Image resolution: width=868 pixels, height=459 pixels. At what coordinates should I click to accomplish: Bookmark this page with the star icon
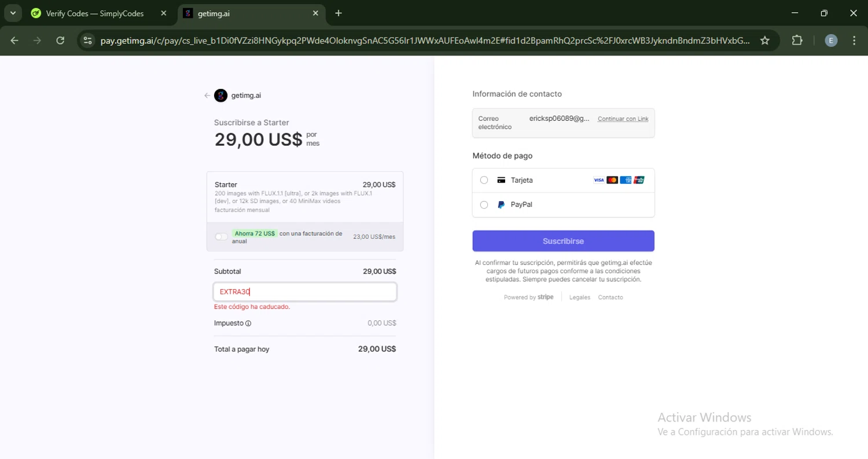tap(764, 40)
